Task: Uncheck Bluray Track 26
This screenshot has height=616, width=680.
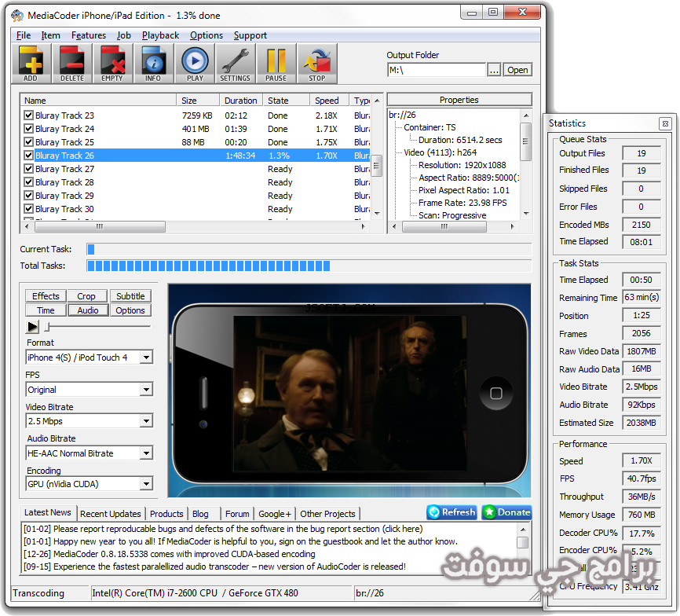Action: pyautogui.click(x=28, y=156)
